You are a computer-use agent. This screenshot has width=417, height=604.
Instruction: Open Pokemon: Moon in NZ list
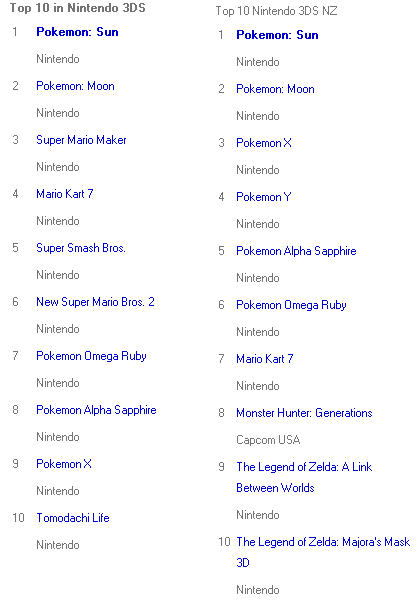(275, 89)
